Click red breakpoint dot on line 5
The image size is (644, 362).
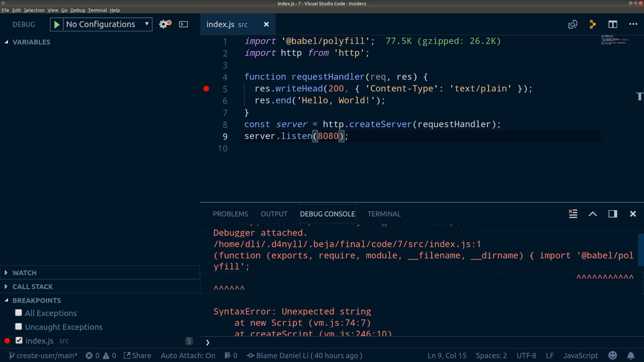206,88
